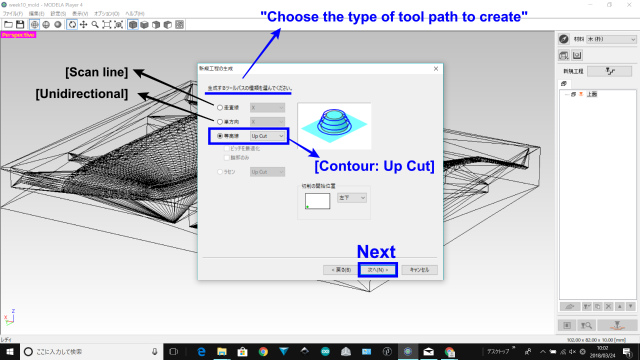
Task: Open the material 木(硬) dropdown
Action: [611, 39]
